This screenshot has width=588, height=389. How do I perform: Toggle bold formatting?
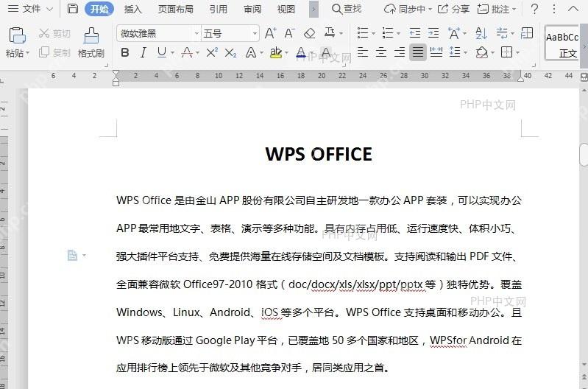click(x=125, y=52)
